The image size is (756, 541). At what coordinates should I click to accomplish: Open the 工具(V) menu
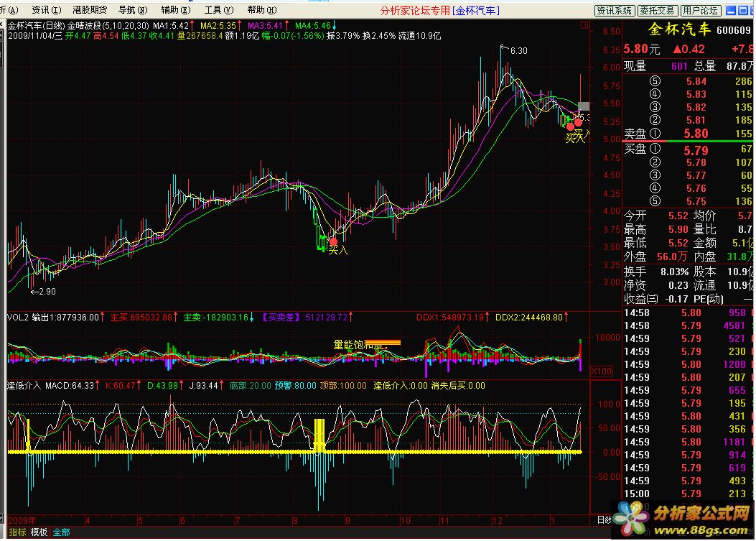pos(219,9)
